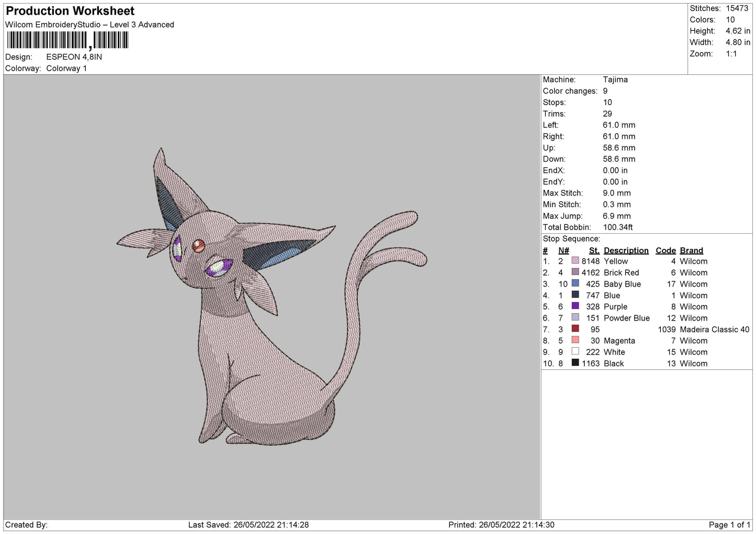Click the Magenta thread color swatch
Screen dimensions: 756x534
coord(576,340)
